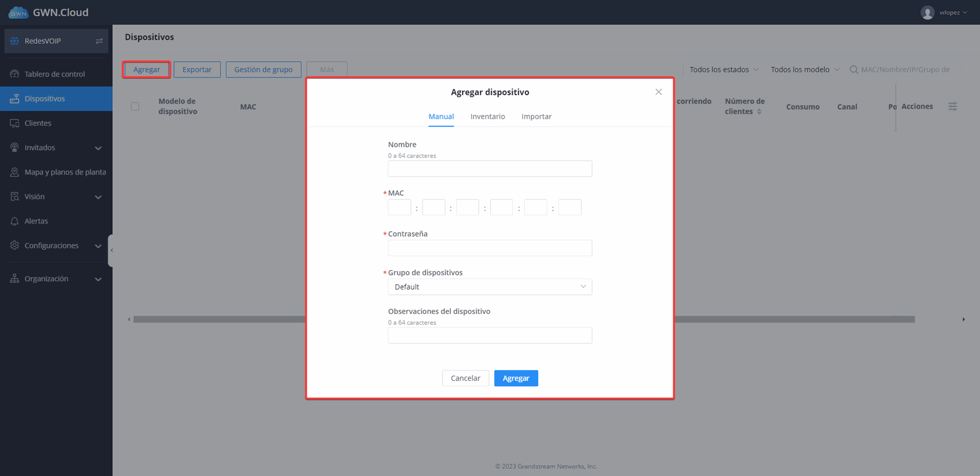Open the Todos los estados filter

(724, 69)
